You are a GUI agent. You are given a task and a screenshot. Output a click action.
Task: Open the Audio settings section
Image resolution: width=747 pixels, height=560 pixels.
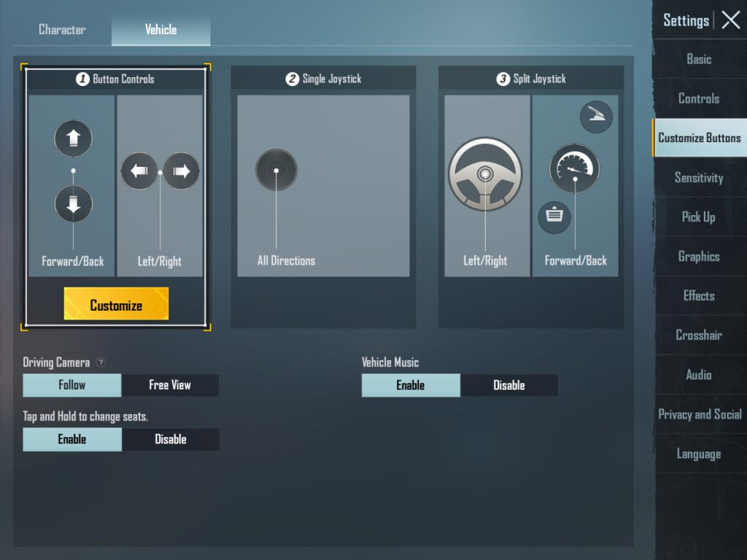click(699, 375)
